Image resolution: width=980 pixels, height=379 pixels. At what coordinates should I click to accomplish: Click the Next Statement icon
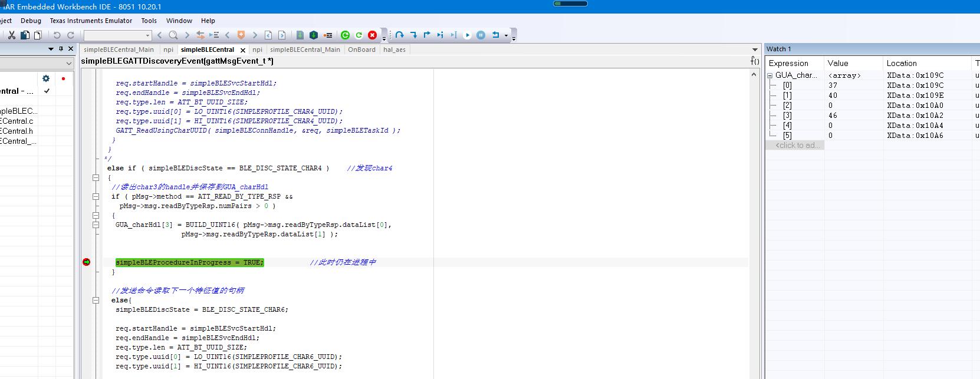tap(440, 35)
